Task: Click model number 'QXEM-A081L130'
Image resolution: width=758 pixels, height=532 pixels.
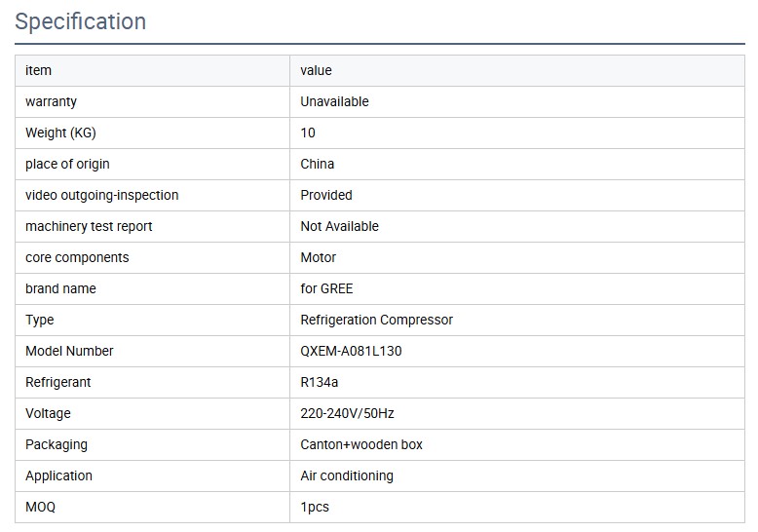Action: 351,351
